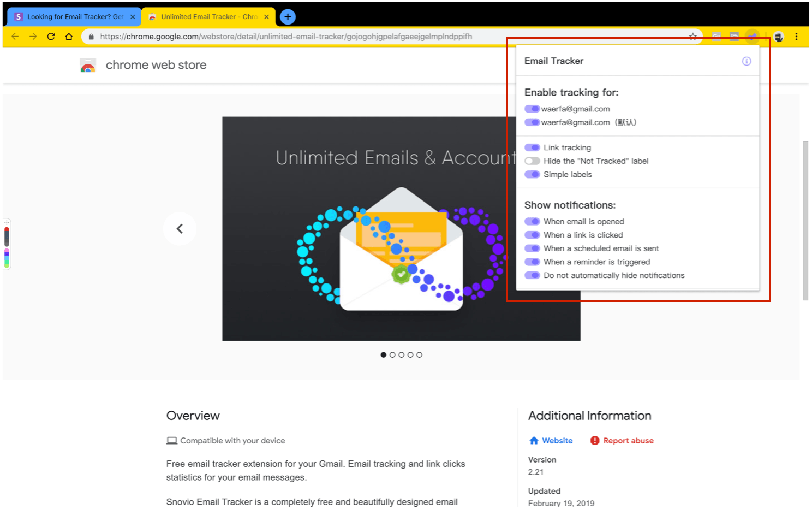
Task: Click the Chrome Web Store logo
Action: [x=88, y=66]
